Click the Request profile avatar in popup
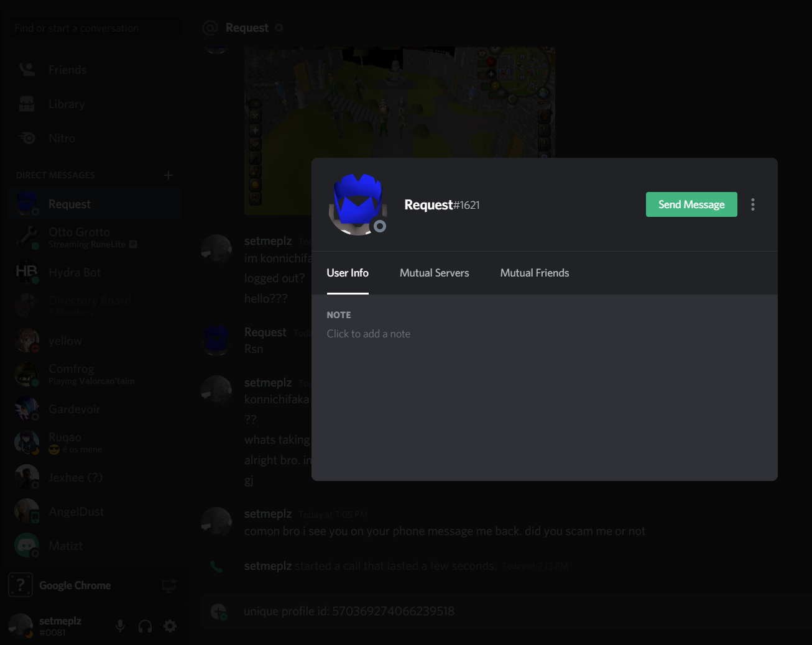This screenshot has width=812, height=645. [358, 204]
